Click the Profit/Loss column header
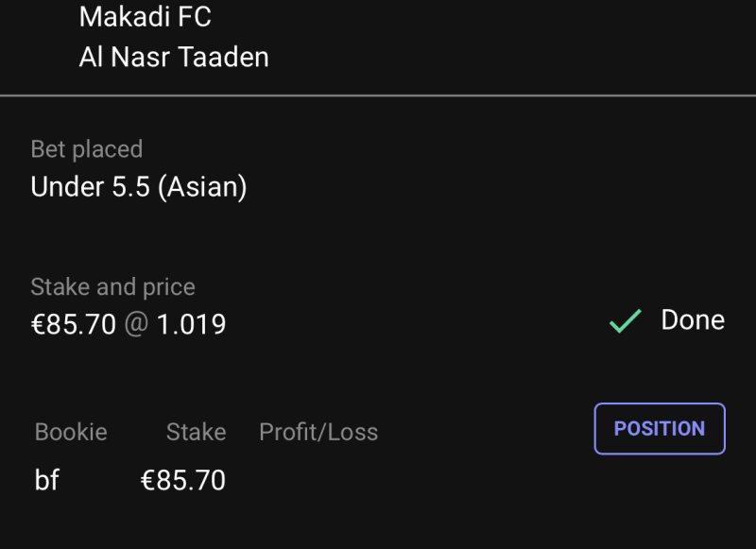 click(318, 433)
